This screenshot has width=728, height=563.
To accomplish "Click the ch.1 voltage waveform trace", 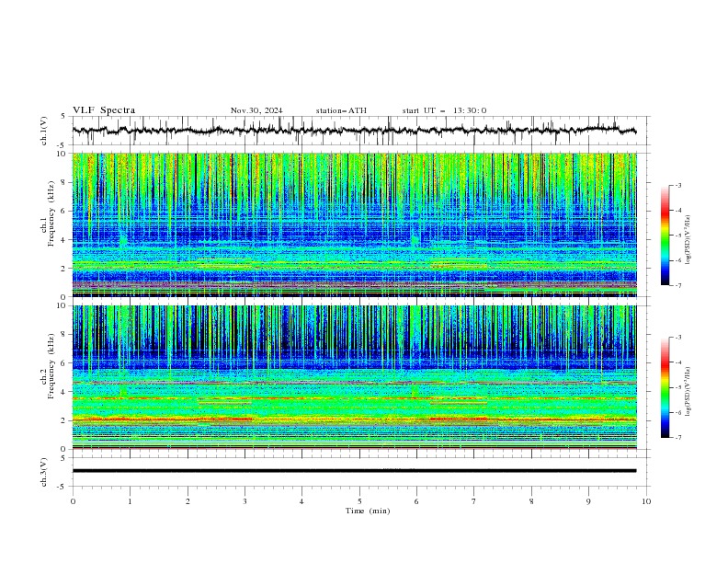I will [354, 130].
